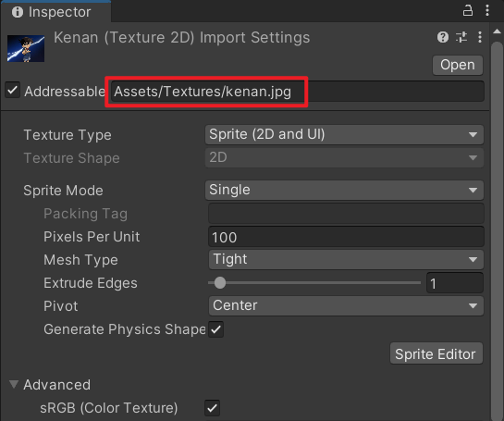This screenshot has width=504, height=421.
Task: Open the Inspector tab kebab menu
Action: 487,10
